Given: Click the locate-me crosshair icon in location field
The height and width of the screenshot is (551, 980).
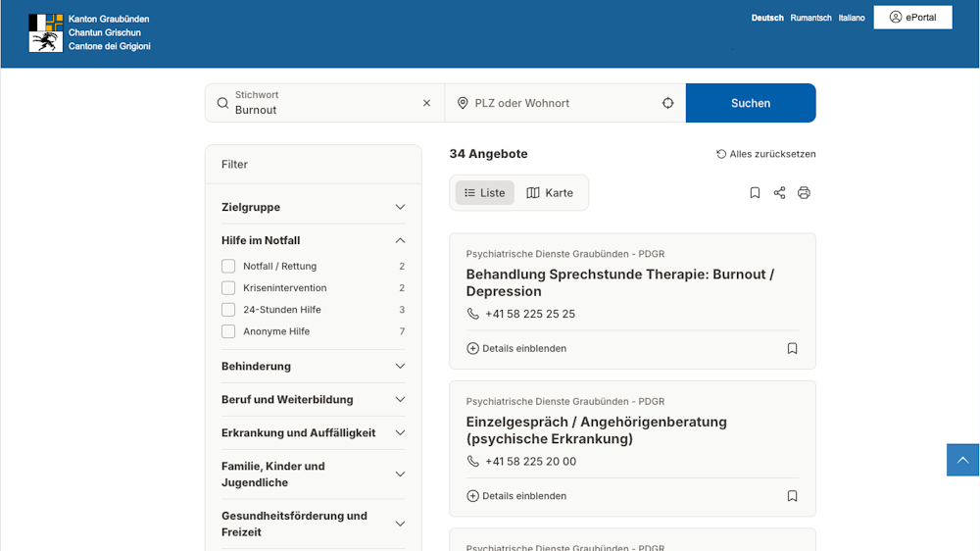Looking at the screenshot, I should pyautogui.click(x=668, y=103).
